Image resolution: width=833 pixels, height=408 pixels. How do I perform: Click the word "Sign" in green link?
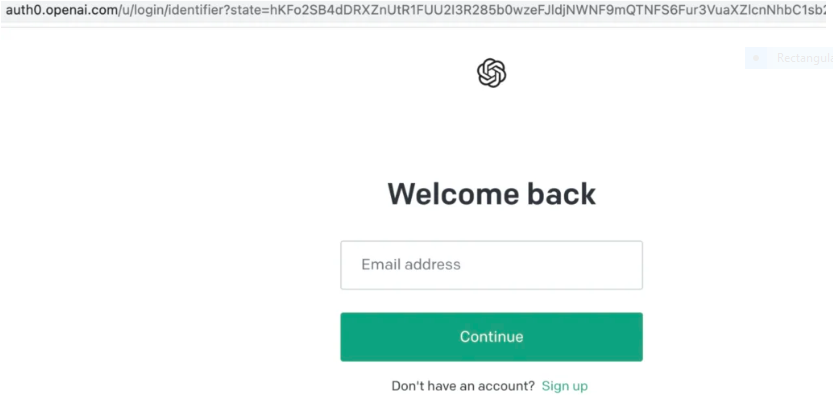pyautogui.click(x=553, y=386)
